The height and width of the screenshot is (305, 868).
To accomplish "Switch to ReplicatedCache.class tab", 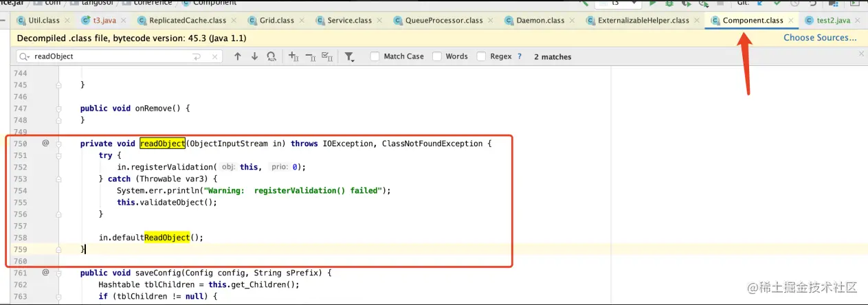I will click(x=188, y=21).
